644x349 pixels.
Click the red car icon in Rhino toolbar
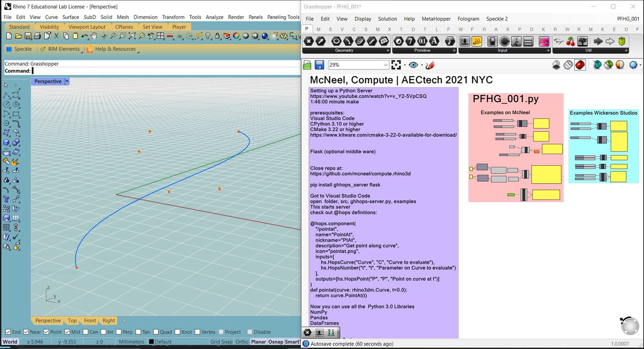click(170, 36)
